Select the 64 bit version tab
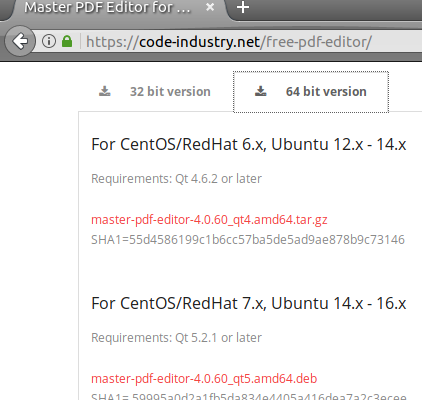 click(311, 92)
